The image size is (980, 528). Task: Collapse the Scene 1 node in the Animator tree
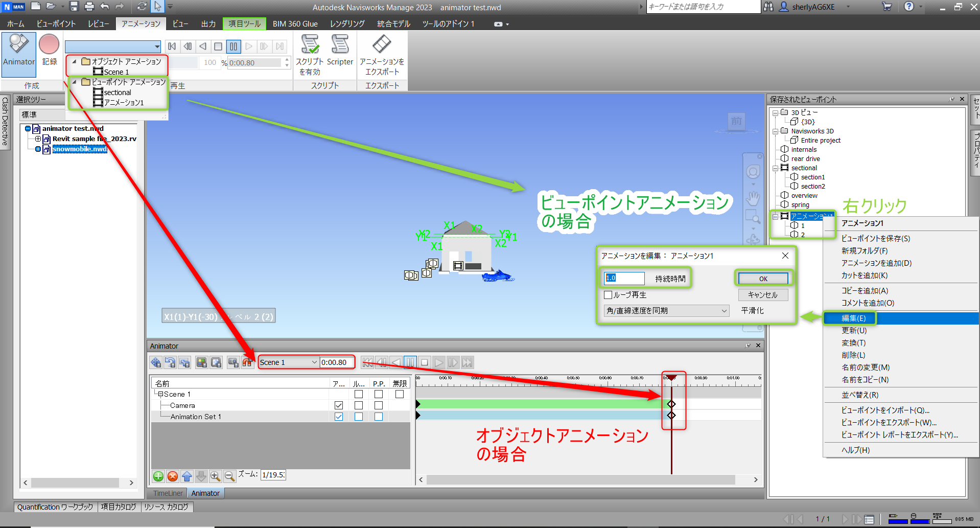pos(160,394)
